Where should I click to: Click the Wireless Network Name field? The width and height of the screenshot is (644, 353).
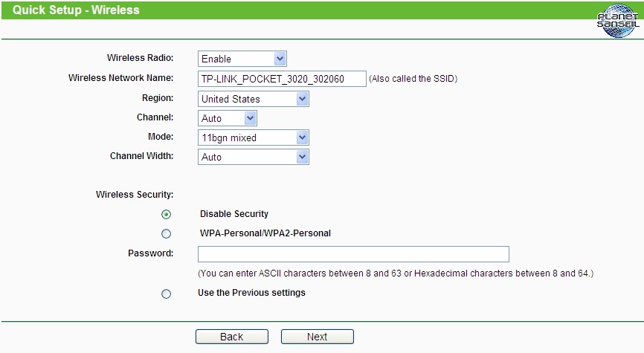tap(282, 79)
